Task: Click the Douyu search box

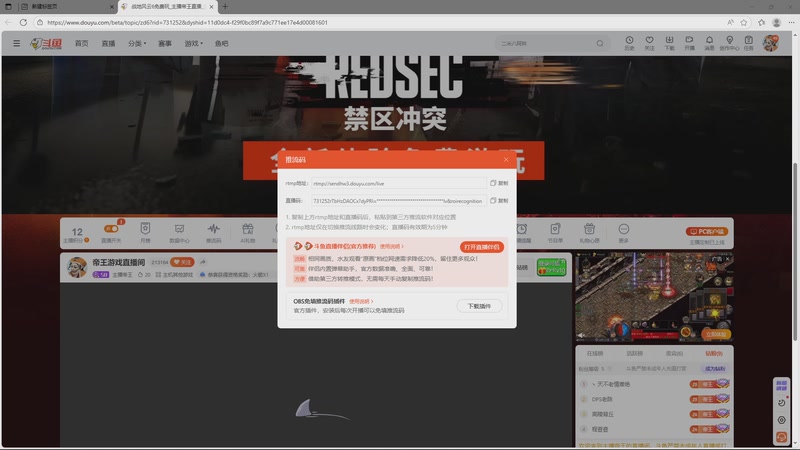Action: point(545,43)
